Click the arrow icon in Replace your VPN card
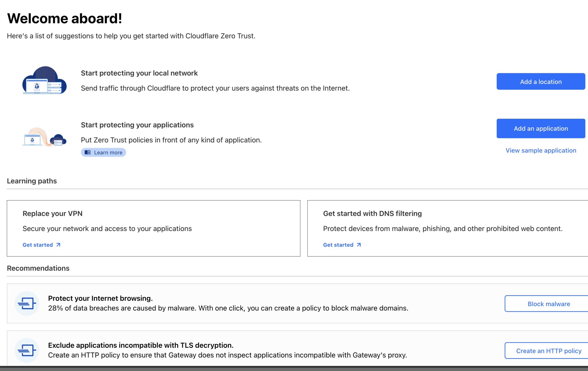Image resolution: width=588 pixels, height=371 pixels. (58, 245)
